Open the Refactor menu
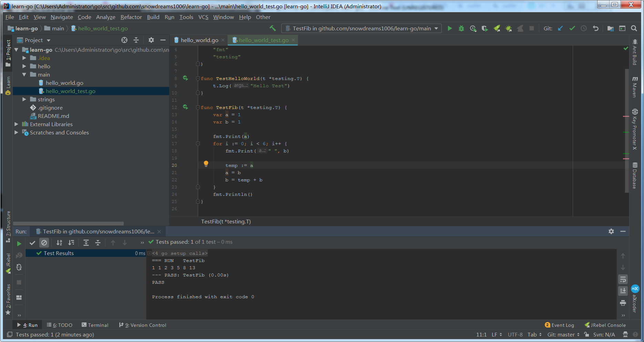 (x=131, y=17)
